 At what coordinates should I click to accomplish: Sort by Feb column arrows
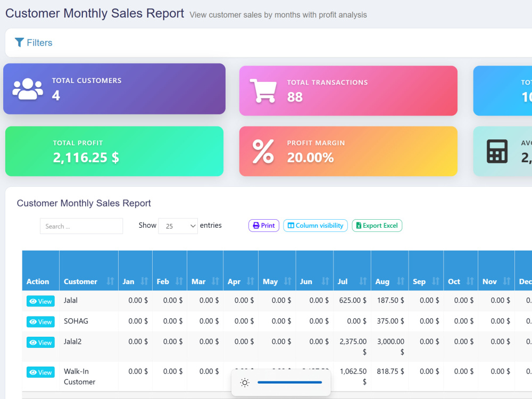coord(179,281)
